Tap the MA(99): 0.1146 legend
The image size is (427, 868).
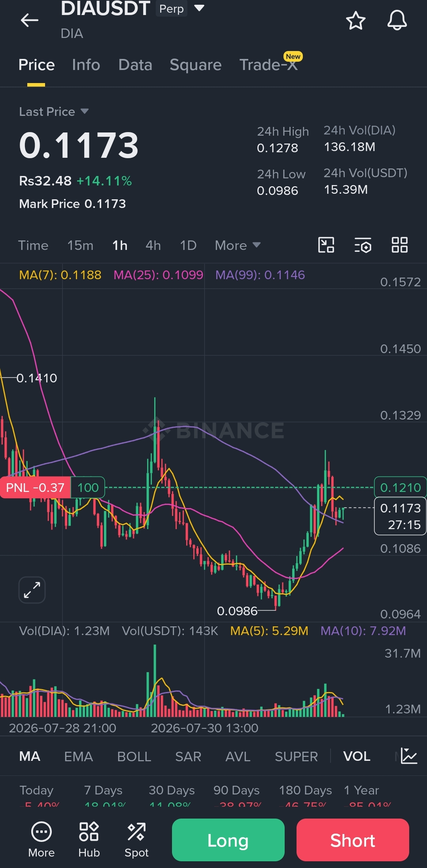coord(260,275)
